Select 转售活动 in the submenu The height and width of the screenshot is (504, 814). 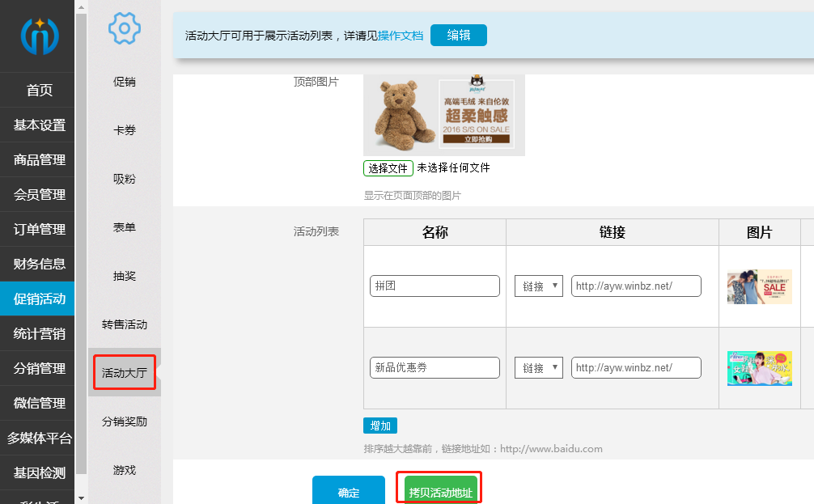tap(123, 324)
